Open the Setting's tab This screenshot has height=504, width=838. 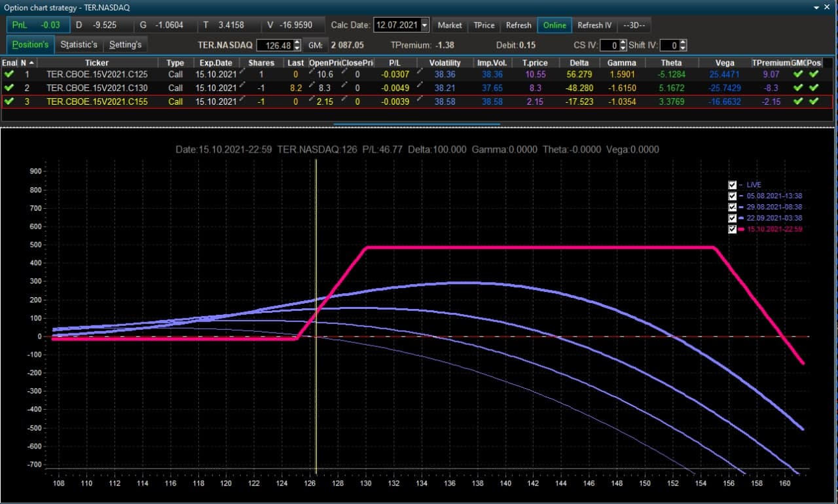125,45
